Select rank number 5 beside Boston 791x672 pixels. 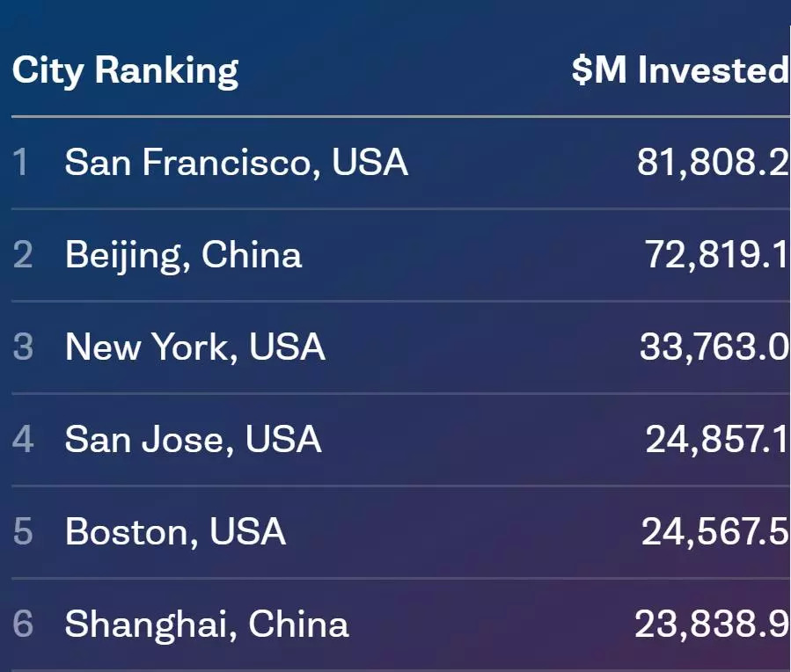pyautogui.click(x=23, y=532)
